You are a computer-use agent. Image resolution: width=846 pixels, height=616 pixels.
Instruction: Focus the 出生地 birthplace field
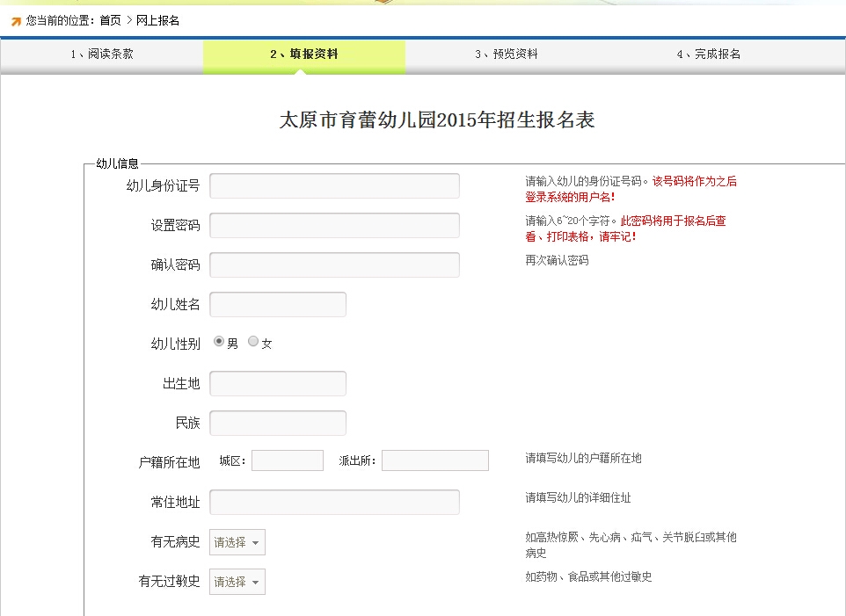coord(277,383)
